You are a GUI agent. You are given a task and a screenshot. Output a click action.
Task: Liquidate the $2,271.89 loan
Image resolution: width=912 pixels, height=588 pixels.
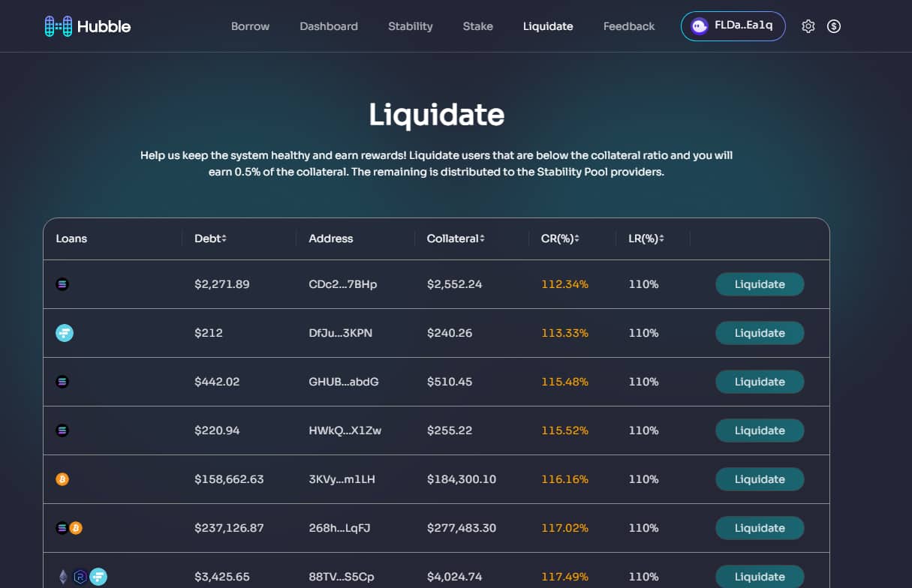760,284
